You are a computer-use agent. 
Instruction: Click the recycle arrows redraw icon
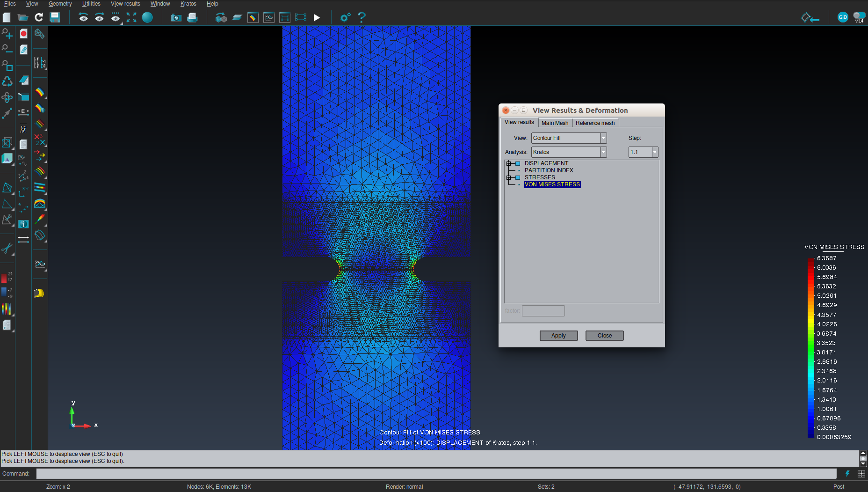tap(7, 81)
